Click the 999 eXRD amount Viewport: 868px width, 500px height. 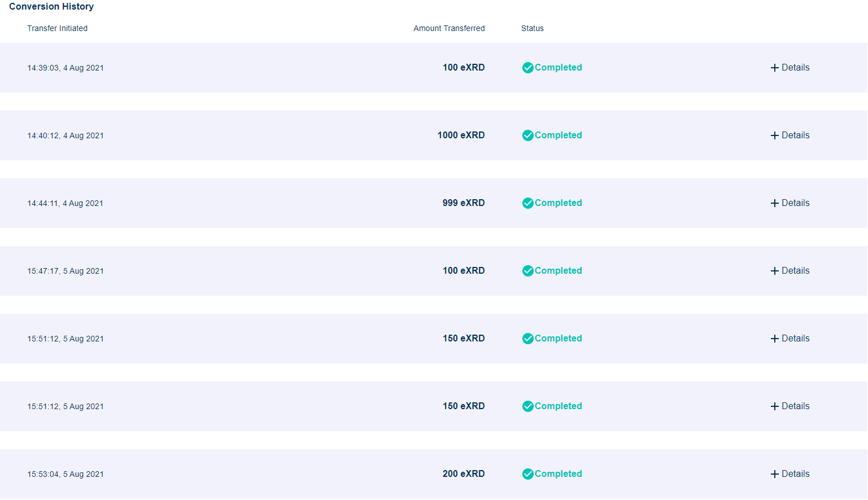464,203
